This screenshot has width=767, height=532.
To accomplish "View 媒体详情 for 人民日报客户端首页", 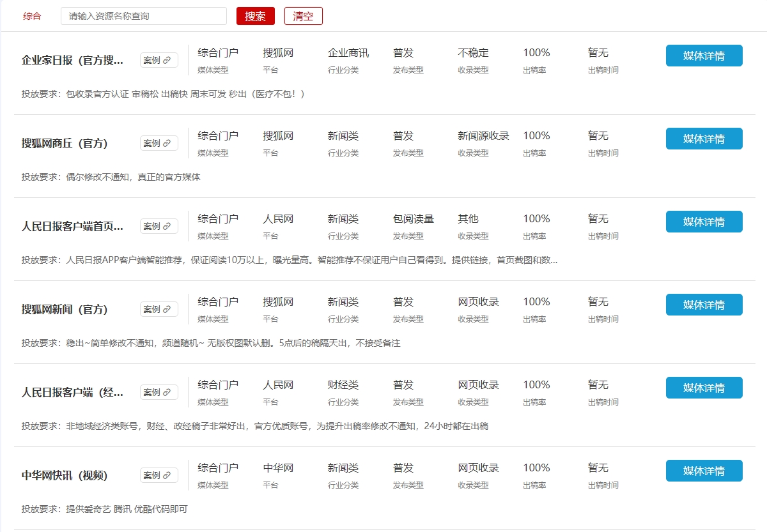I will click(x=704, y=222).
